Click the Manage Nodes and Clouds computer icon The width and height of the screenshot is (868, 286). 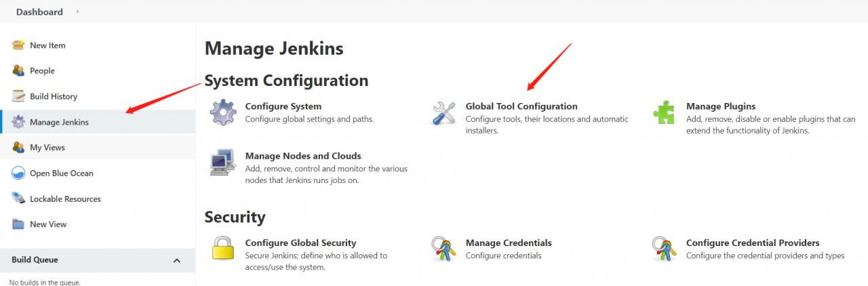click(222, 163)
